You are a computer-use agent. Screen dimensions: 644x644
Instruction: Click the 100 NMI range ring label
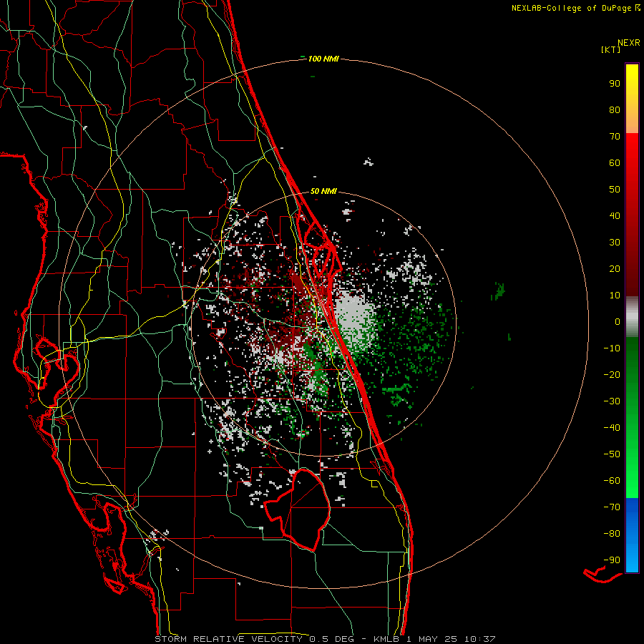click(x=323, y=59)
